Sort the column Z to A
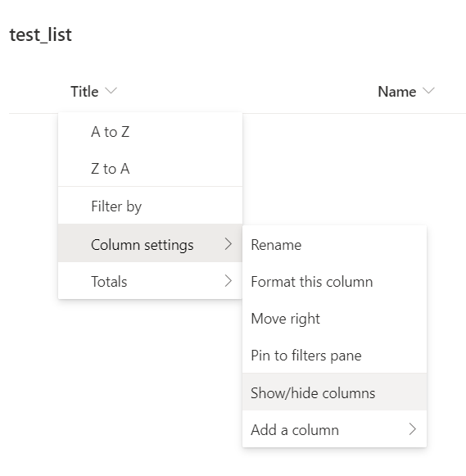The width and height of the screenshot is (466, 476). click(x=150, y=169)
